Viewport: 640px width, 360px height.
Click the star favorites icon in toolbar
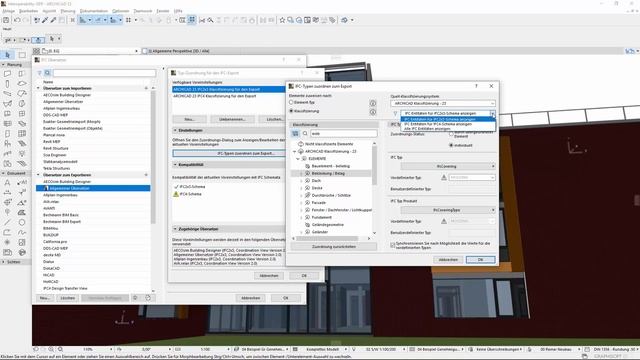tap(282, 20)
